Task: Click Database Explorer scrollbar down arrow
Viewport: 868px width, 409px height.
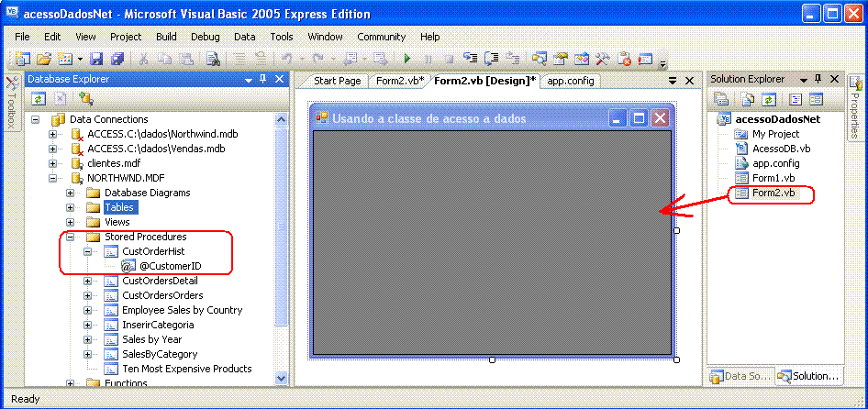Action: tap(281, 378)
